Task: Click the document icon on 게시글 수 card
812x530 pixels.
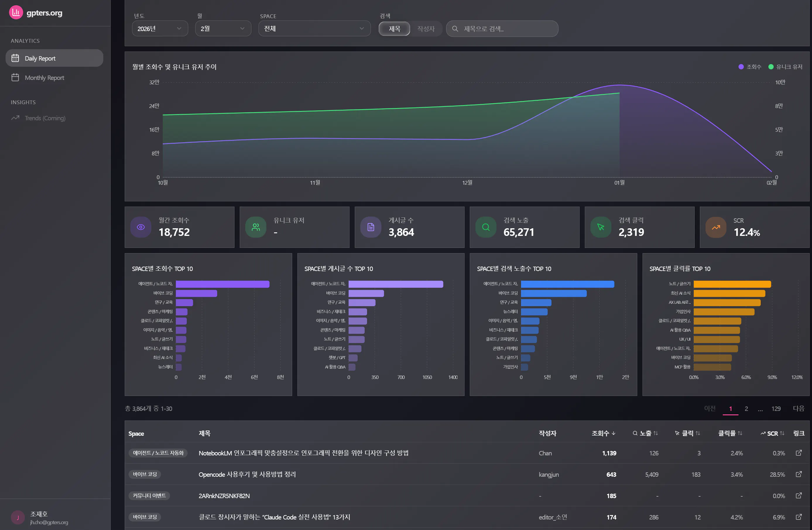Action: tap(371, 227)
